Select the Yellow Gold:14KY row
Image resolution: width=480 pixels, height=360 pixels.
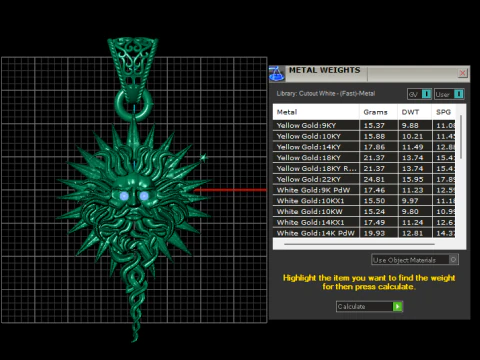coord(364,147)
